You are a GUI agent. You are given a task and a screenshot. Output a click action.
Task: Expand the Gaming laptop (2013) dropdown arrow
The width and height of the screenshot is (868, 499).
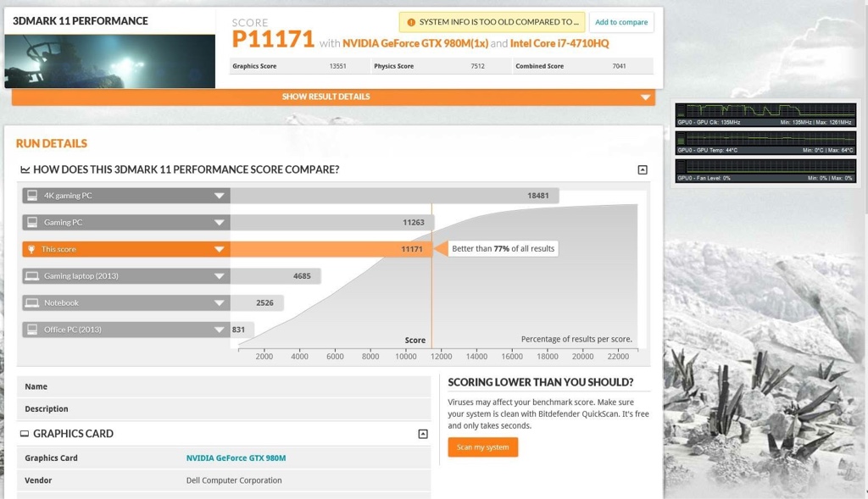[220, 276]
